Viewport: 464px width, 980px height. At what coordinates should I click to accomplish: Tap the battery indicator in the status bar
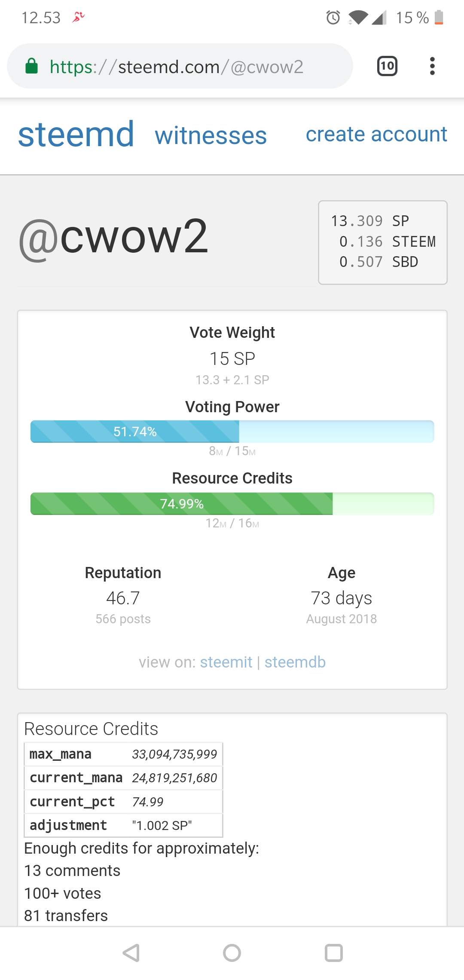click(x=439, y=18)
